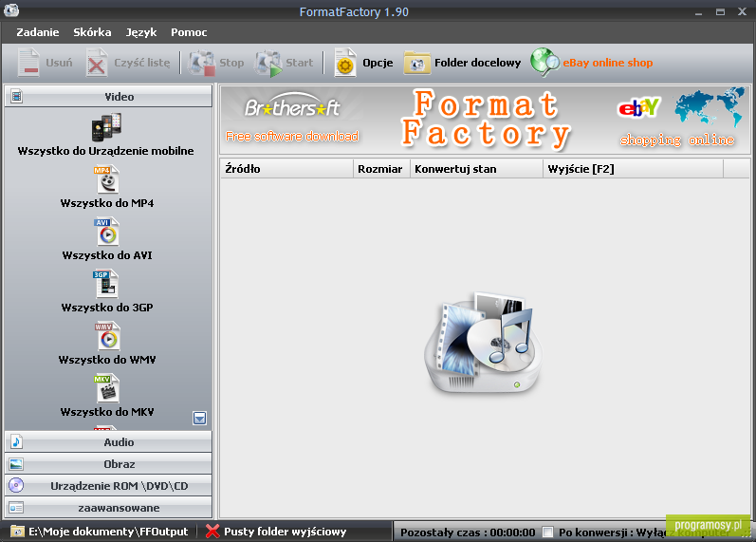Click the output folder icon in the status bar
Viewport: 756px width, 542px height.
[17, 532]
